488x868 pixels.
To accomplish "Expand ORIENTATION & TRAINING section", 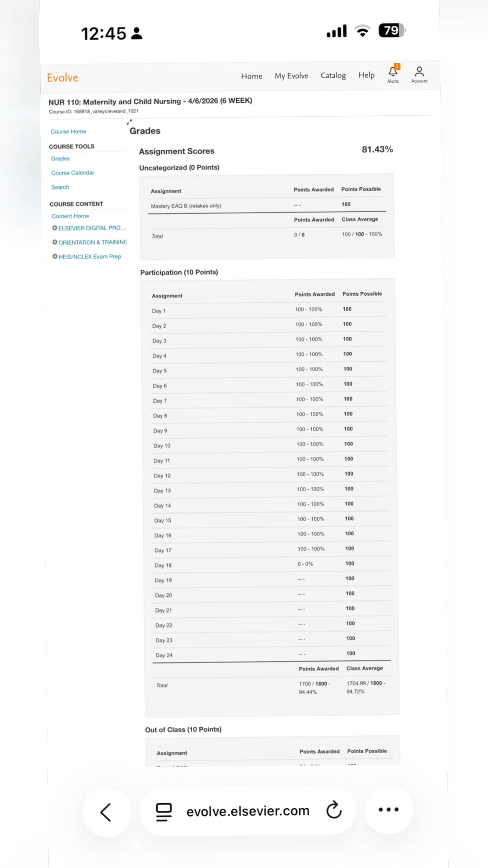I will pos(89,242).
